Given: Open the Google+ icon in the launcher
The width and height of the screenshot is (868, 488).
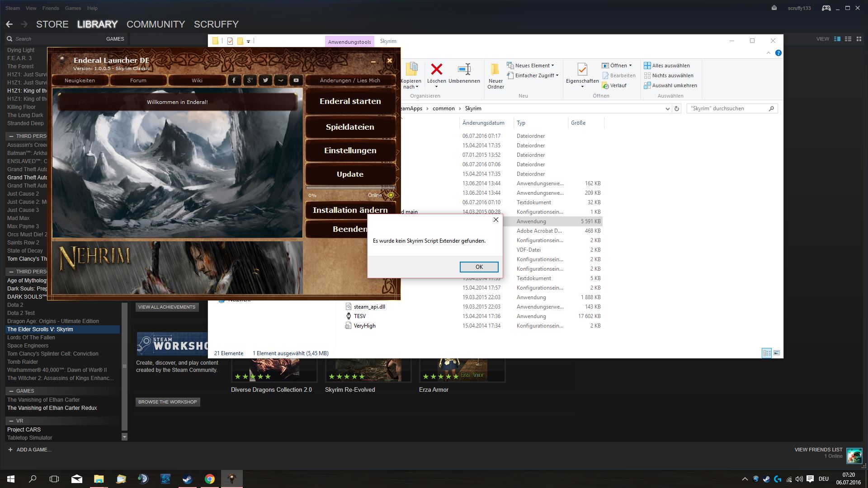Looking at the screenshot, I should click(250, 80).
